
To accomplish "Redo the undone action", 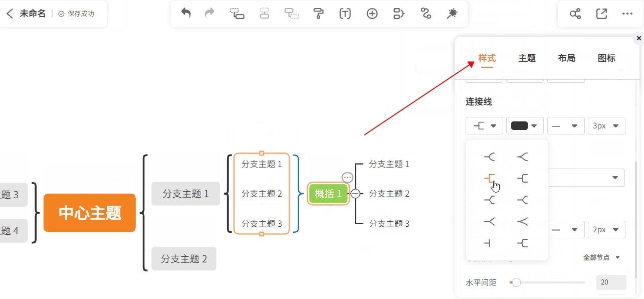I will pyautogui.click(x=209, y=14).
